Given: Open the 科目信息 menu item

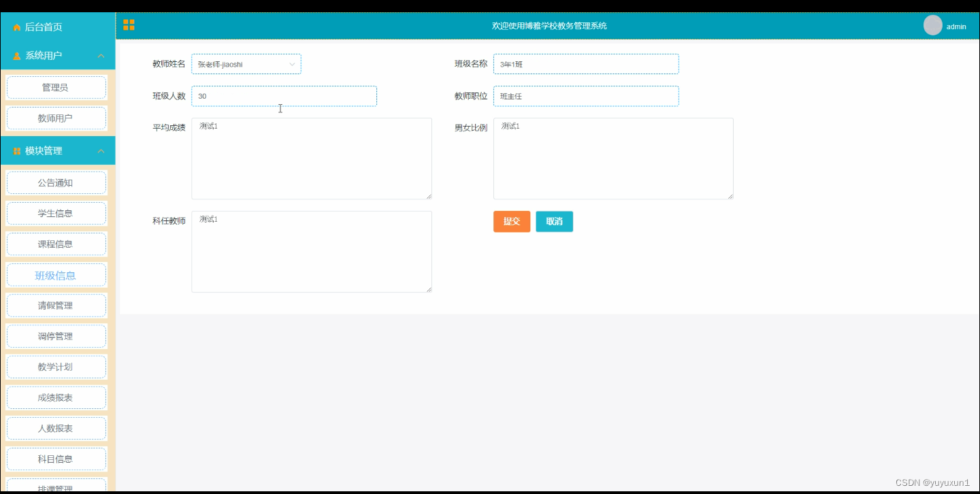Looking at the screenshot, I should tap(56, 459).
